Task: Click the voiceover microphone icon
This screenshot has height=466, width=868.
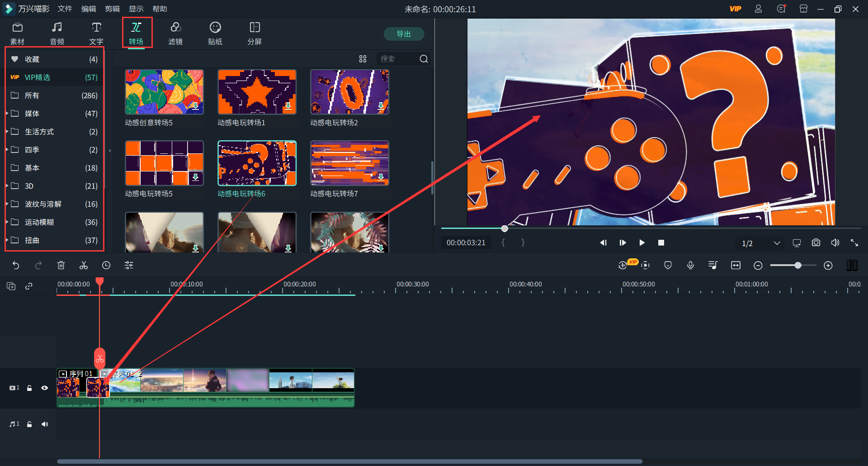Action: tap(690, 266)
